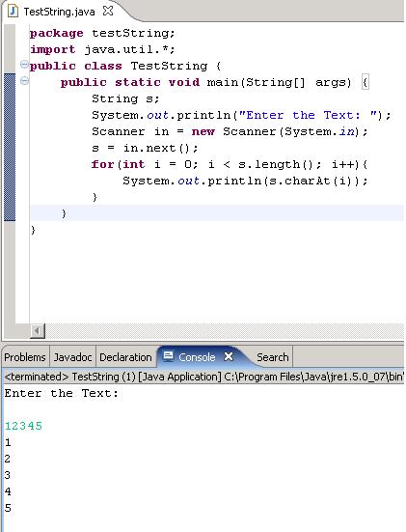This screenshot has height=532, width=406.
Task: Select the Declaration tab
Action: coord(125,357)
